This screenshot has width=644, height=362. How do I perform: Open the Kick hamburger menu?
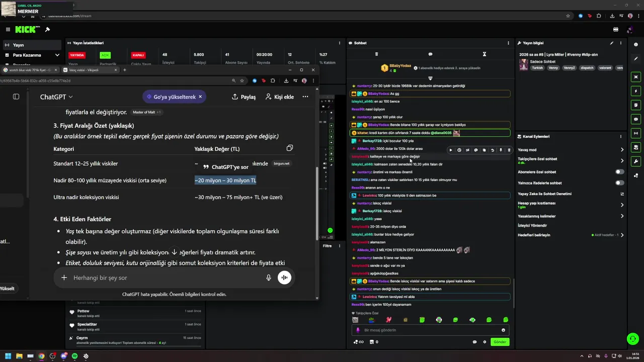click(x=8, y=30)
